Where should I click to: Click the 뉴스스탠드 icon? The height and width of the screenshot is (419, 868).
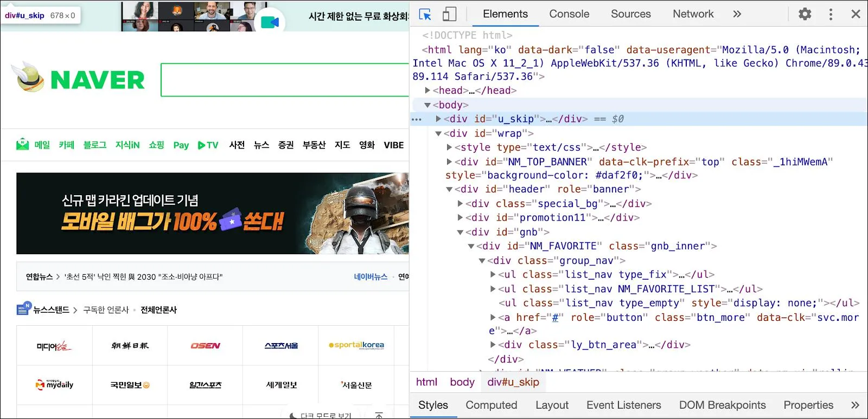pos(23,308)
